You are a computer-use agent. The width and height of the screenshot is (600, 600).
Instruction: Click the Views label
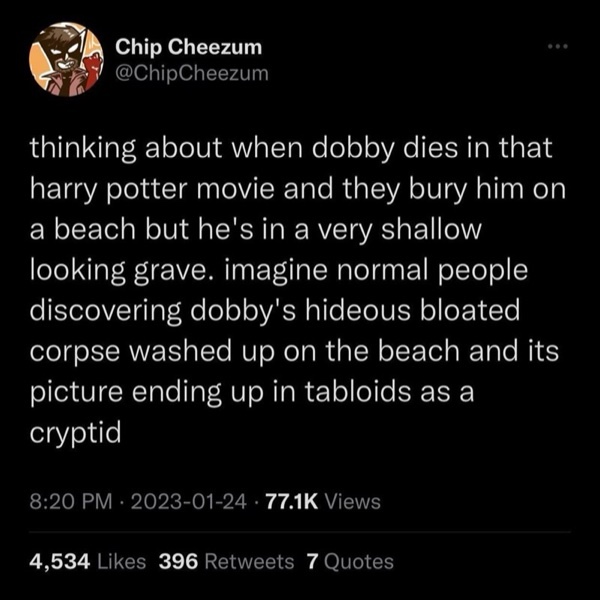tap(352, 501)
